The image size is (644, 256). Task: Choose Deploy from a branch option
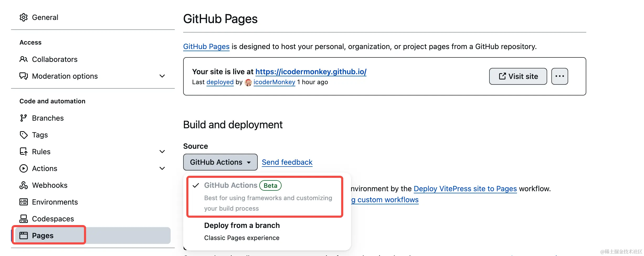point(267,232)
